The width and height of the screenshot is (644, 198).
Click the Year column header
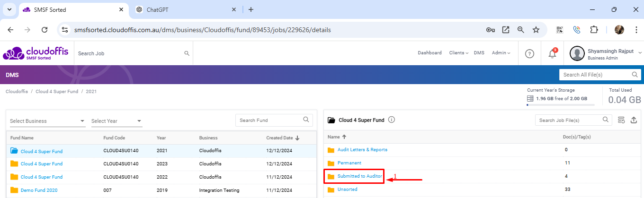point(161,138)
